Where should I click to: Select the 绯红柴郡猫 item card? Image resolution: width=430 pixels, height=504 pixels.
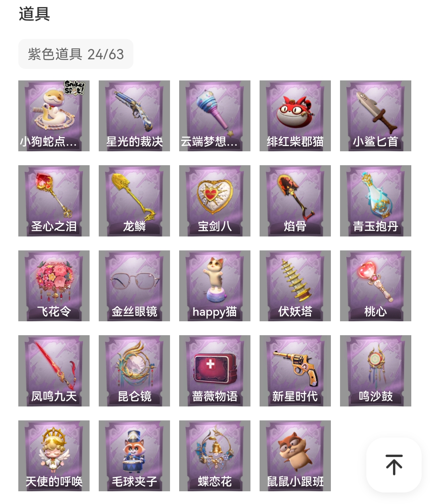coord(295,116)
